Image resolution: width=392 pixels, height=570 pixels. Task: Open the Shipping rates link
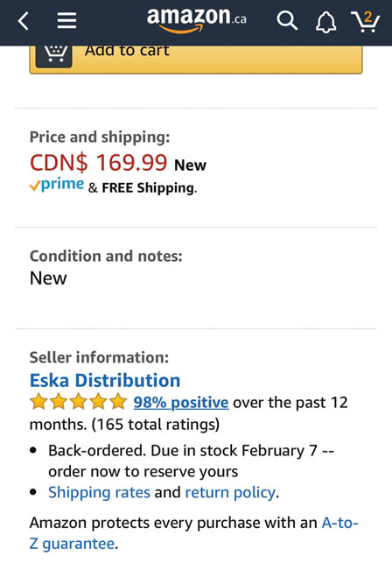(99, 493)
